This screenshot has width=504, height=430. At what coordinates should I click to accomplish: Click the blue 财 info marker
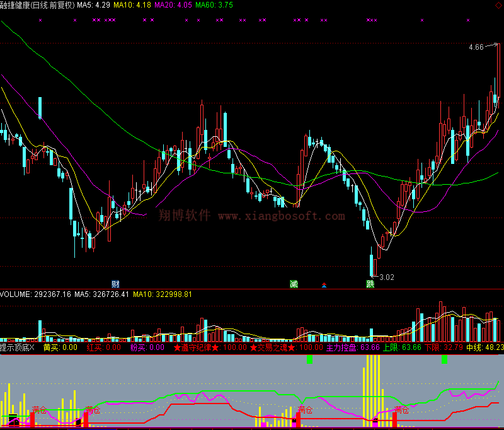[x=115, y=284]
